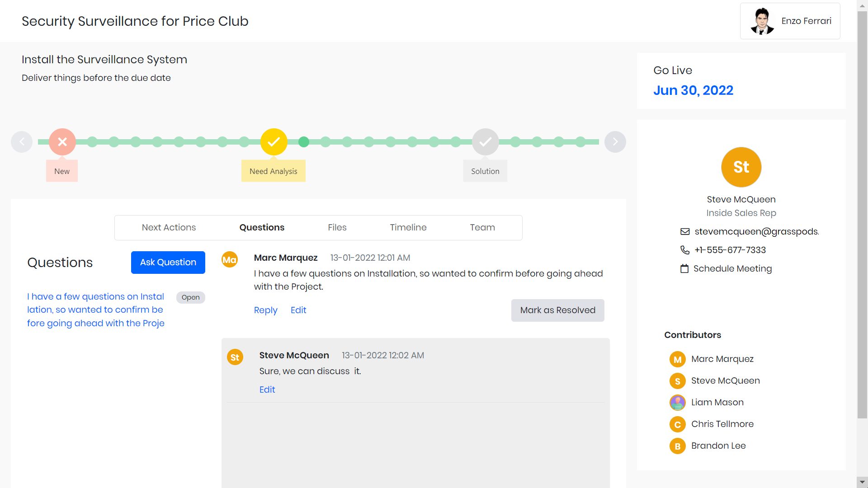Click Reply under Marc Marquez's question
This screenshot has height=488, width=868.
tap(265, 310)
